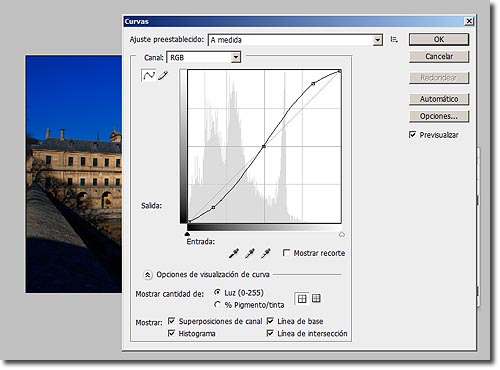Pick the white point eyedropper

[265, 254]
